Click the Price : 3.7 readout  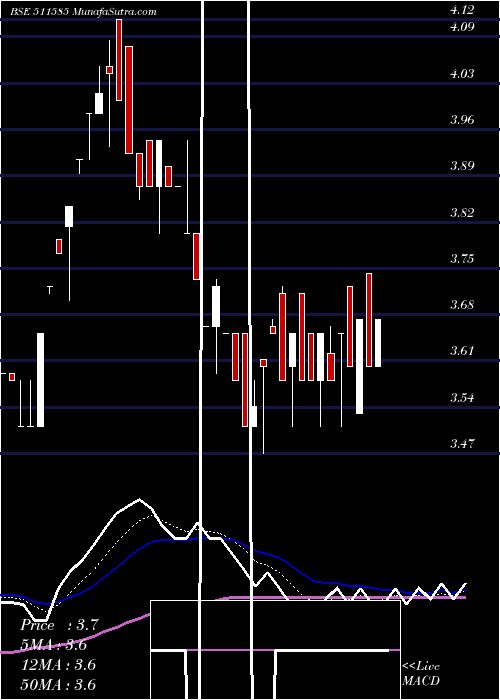[x=59, y=625]
